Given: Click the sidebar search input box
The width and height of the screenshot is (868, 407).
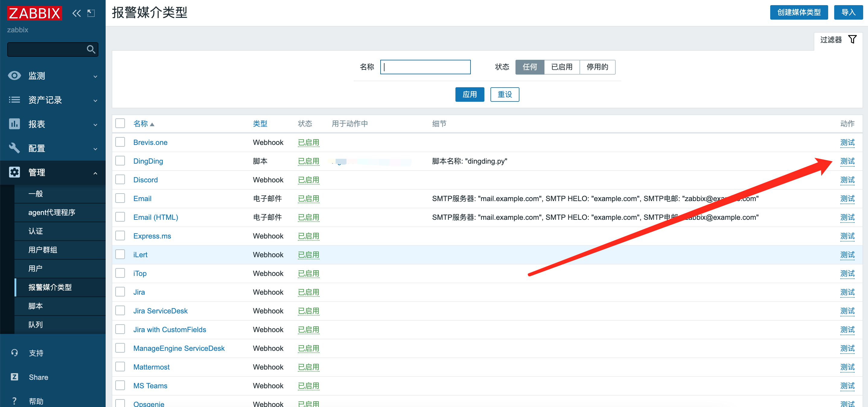Looking at the screenshot, I should (x=53, y=49).
